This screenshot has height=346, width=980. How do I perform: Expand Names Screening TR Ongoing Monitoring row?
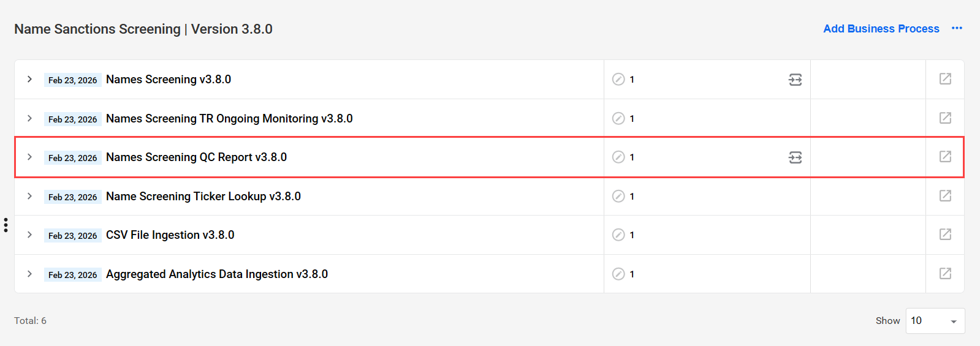29,118
